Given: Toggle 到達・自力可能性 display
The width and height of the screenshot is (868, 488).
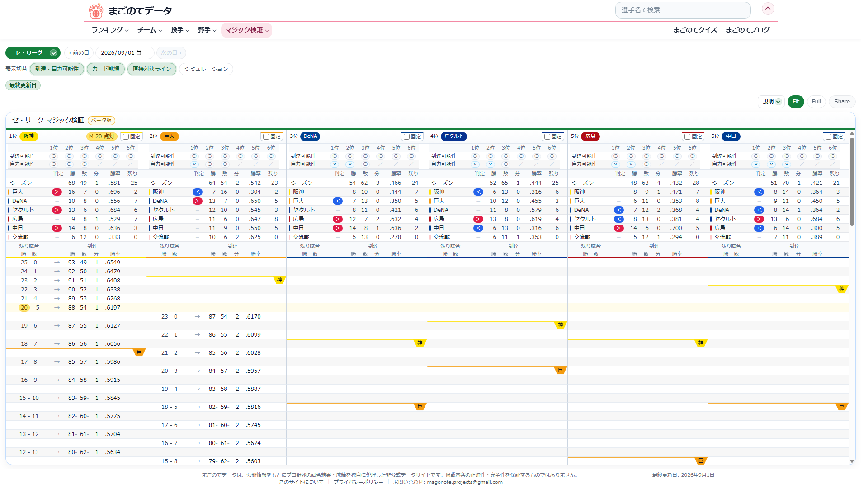Looking at the screenshot, I should pos(57,69).
